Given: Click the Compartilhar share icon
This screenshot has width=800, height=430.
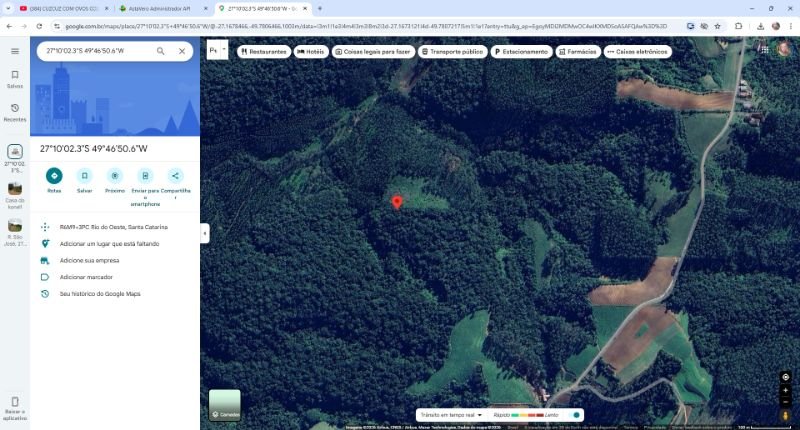Looking at the screenshot, I should 175,176.
